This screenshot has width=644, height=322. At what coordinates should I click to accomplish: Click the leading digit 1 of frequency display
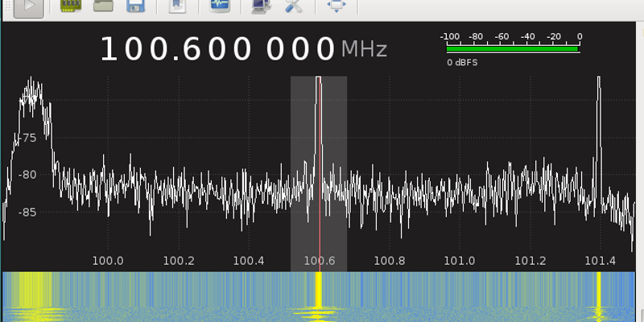click(109, 49)
